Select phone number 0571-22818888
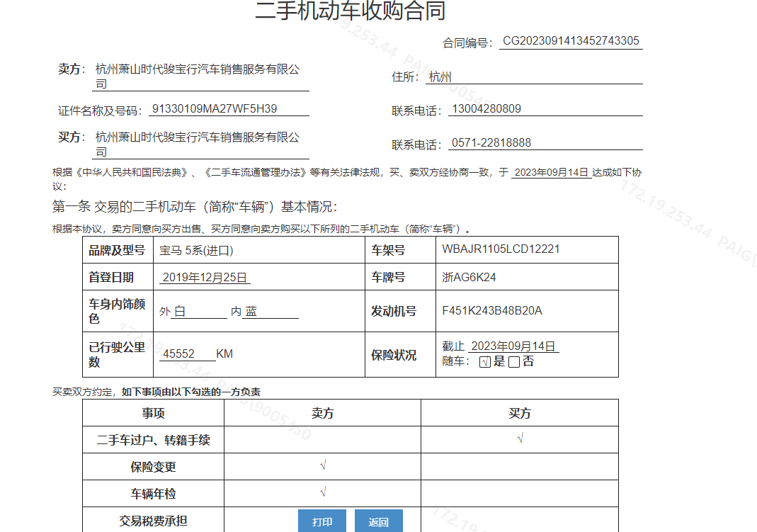 tap(491, 143)
